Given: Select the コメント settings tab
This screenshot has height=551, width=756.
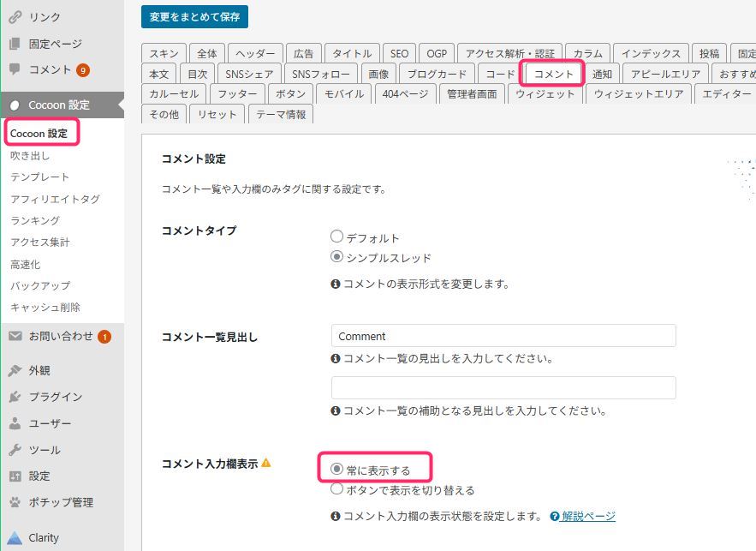Looking at the screenshot, I should point(553,74).
